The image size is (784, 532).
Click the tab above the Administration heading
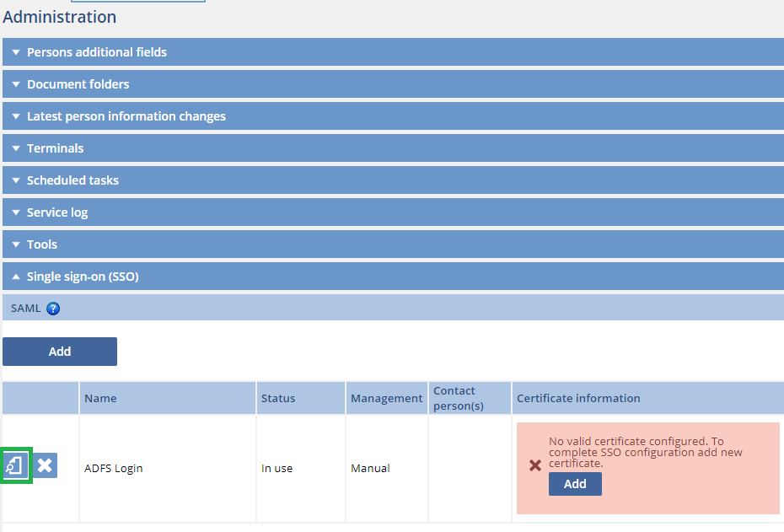tap(137, 3)
